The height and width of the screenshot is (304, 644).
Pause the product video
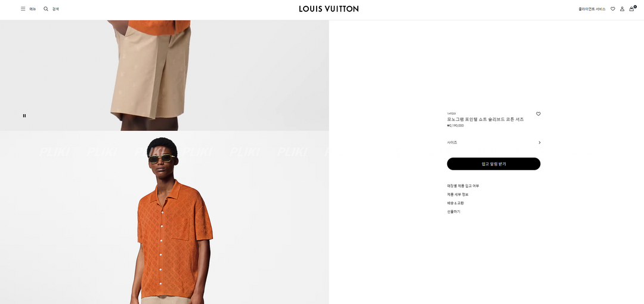24,116
